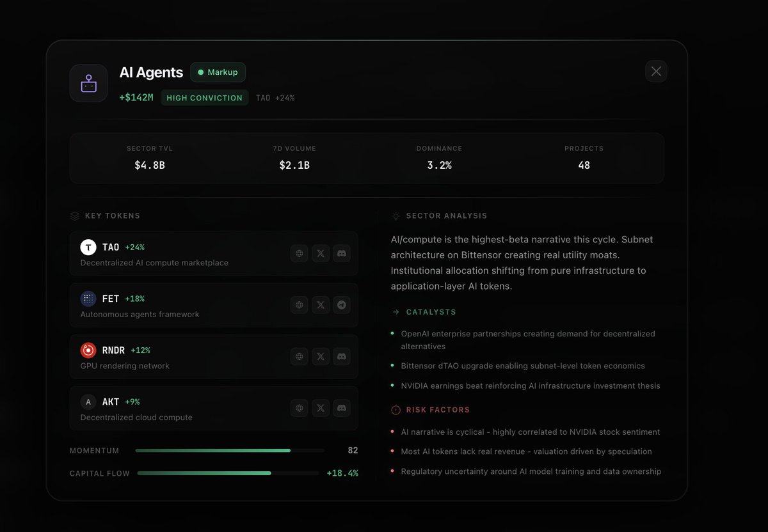Image resolution: width=768 pixels, height=532 pixels.
Task: Click the HIGH CONVICTION badge
Action: point(205,98)
